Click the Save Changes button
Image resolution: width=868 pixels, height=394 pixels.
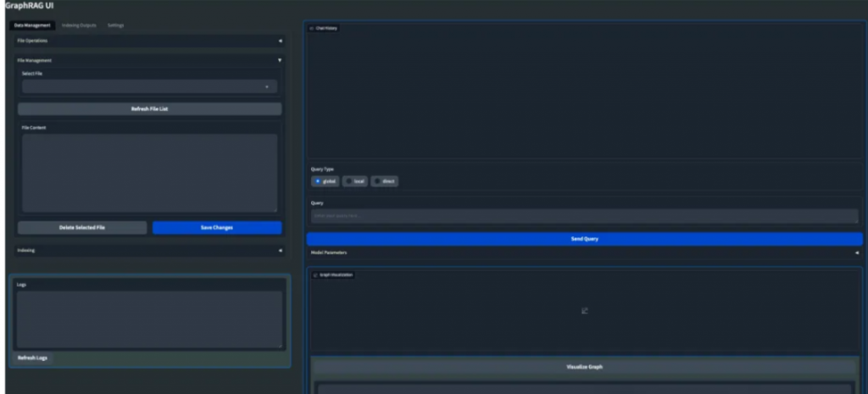click(217, 227)
